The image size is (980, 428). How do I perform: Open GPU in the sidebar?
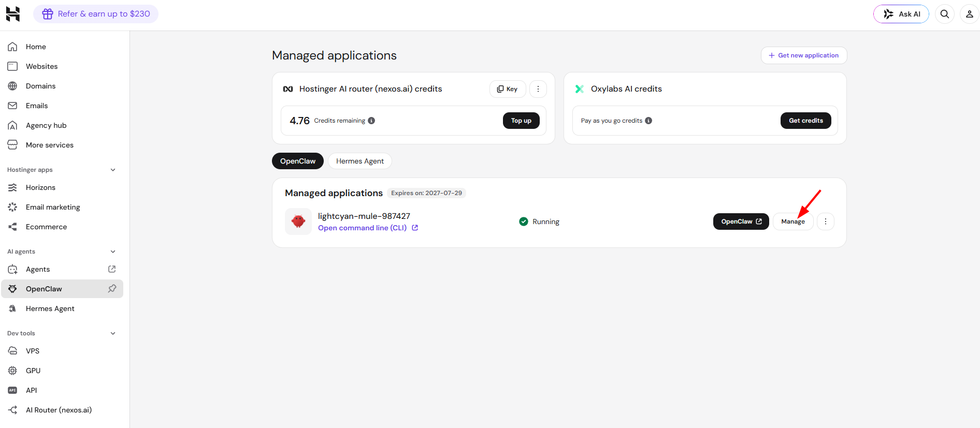point(62,371)
